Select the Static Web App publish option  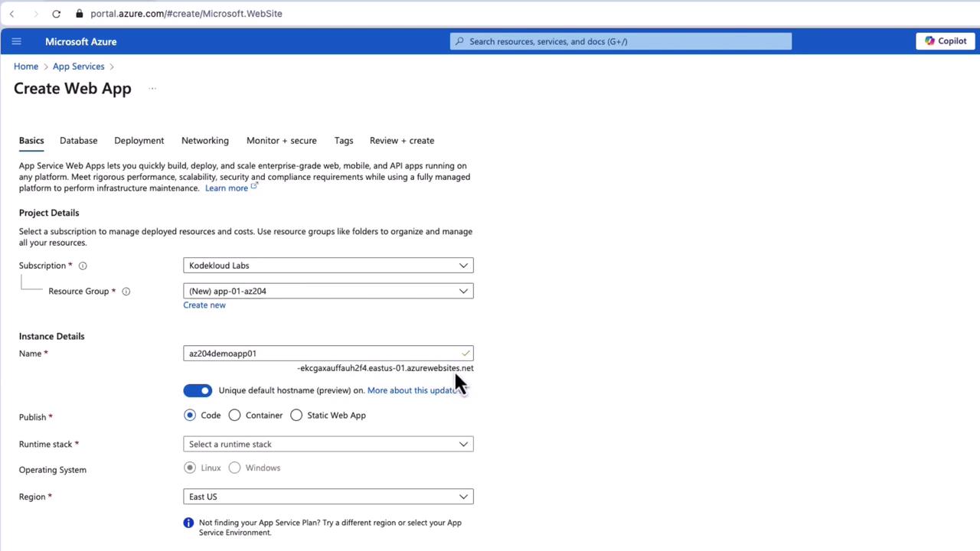[x=296, y=416]
